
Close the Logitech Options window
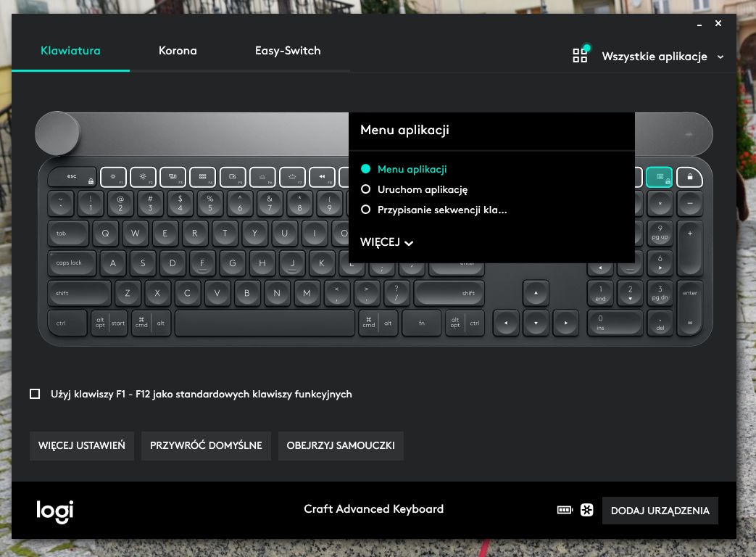[718, 23]
